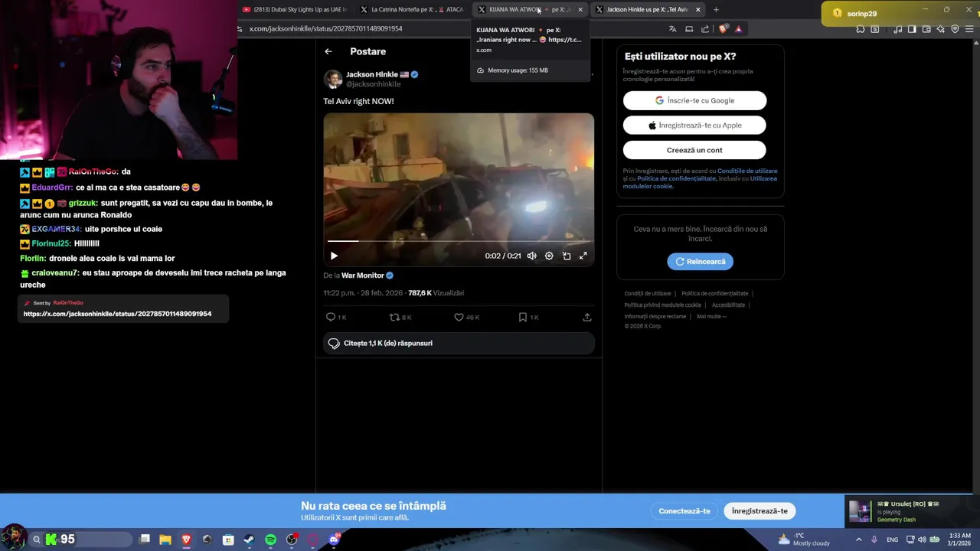The width and height of the screenshot is (980, 551).
Task: Open the Accesibilitate footer link
Action: click(728, 305)
